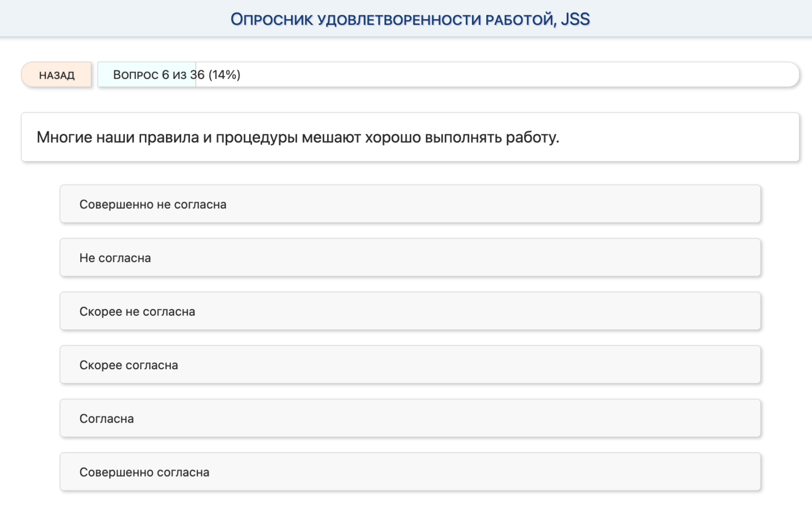This screenshot has height=529, width=812.
Task: Click the filled teal portion of the progress indicator
Action: click(x=146, y=75)
